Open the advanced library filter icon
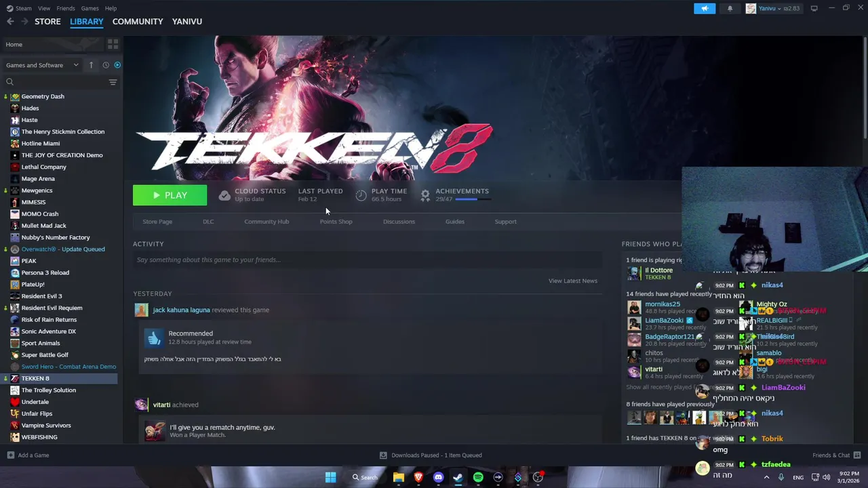Image resolution: width=868 pixels, height=488 pixels. pyautogui.click(x=113, y=82)
